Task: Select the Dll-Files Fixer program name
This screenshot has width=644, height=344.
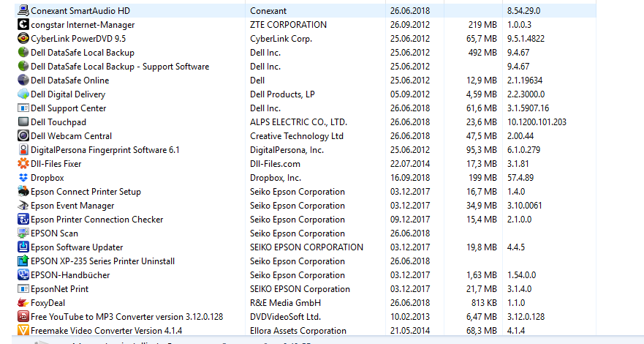Action: 56,163
